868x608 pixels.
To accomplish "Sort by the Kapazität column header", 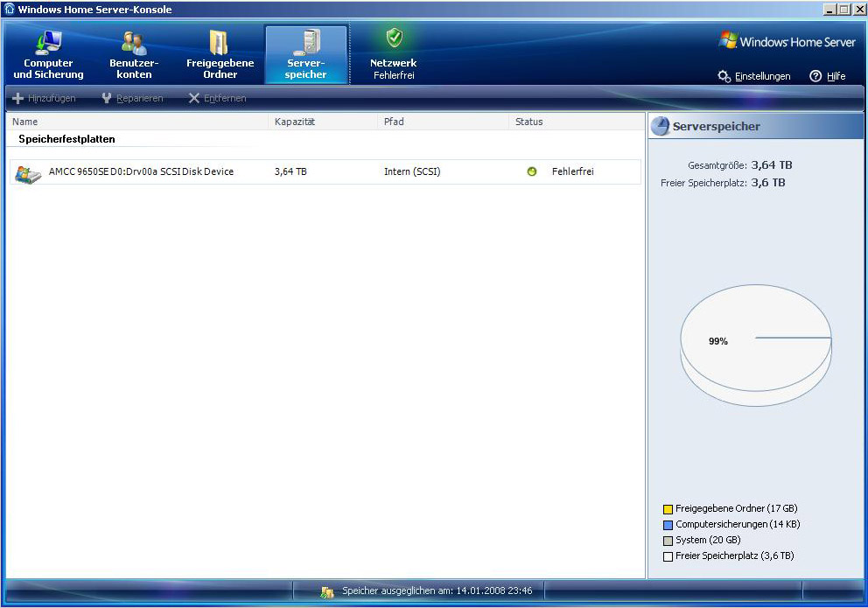I will tap(323, 122).
